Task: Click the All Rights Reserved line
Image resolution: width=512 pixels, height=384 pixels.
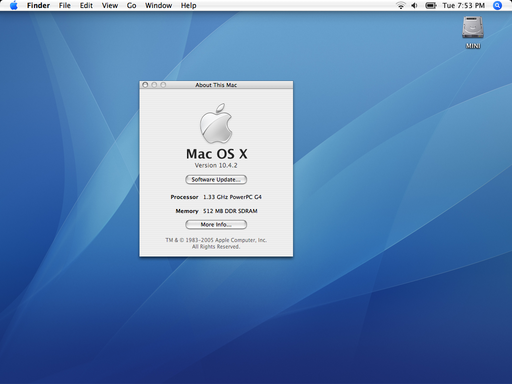Action: 216,247
